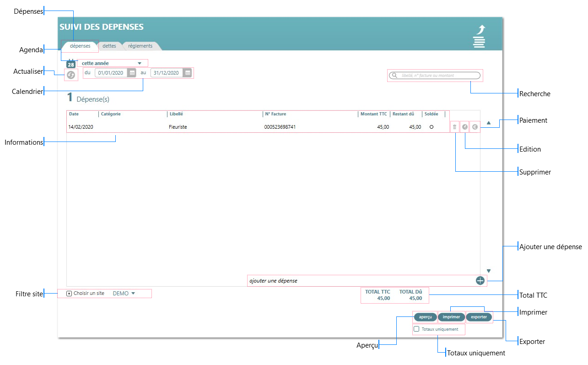This screenshot has width=588, height=365.
Task: Sort by the Libellé column header
Action: tap(176, 114)
